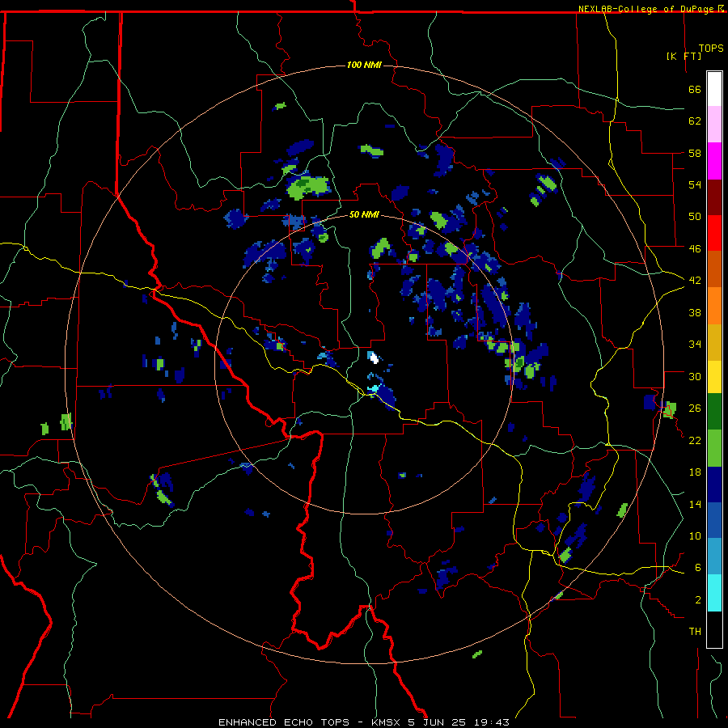Click the light blue swatch between 10 and 6
728x728 pixels.
tap(714, 557)
